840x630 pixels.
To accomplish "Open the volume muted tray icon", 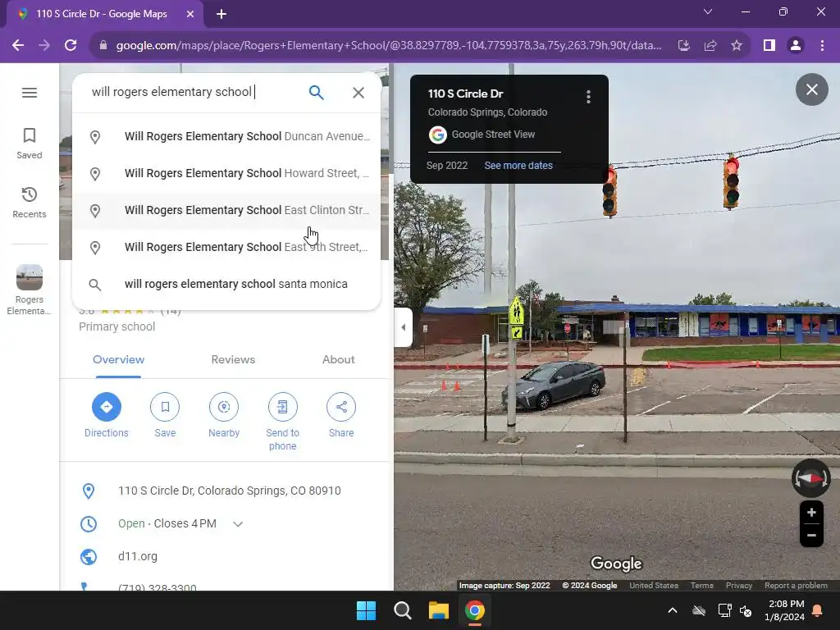I will (746, 610).
